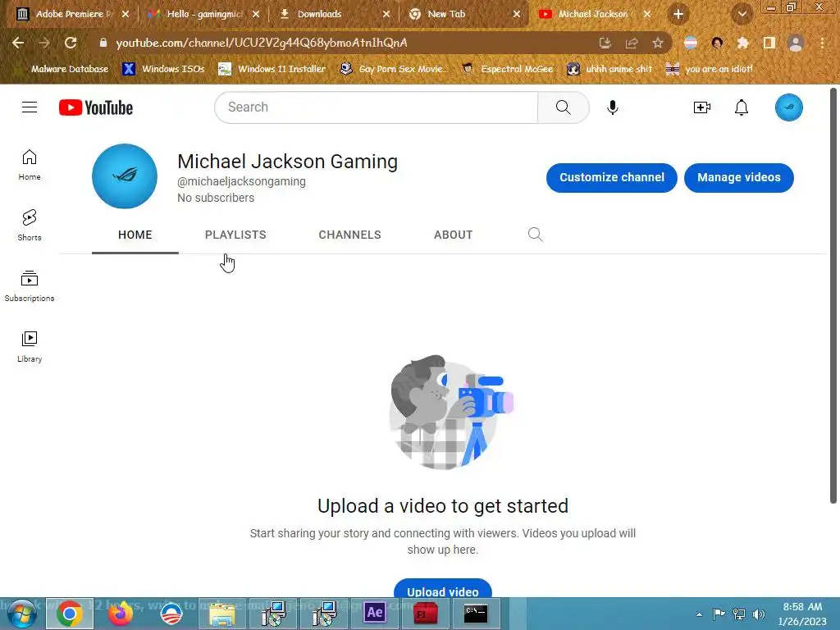Click the address bar URL
The width and height of the screenshot is (840, 630).
[262, 43]
